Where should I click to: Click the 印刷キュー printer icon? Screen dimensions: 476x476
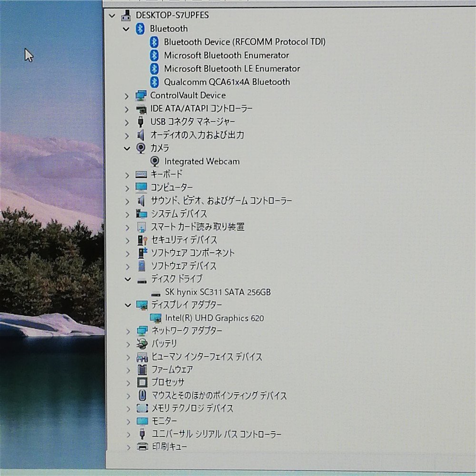[142, 446]
